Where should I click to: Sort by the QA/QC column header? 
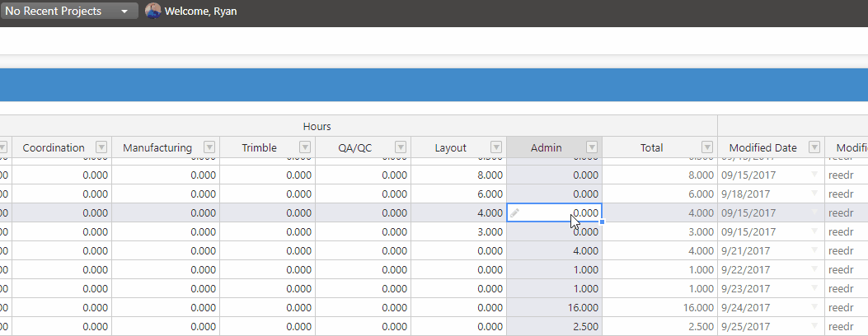[x=354, y=147]
